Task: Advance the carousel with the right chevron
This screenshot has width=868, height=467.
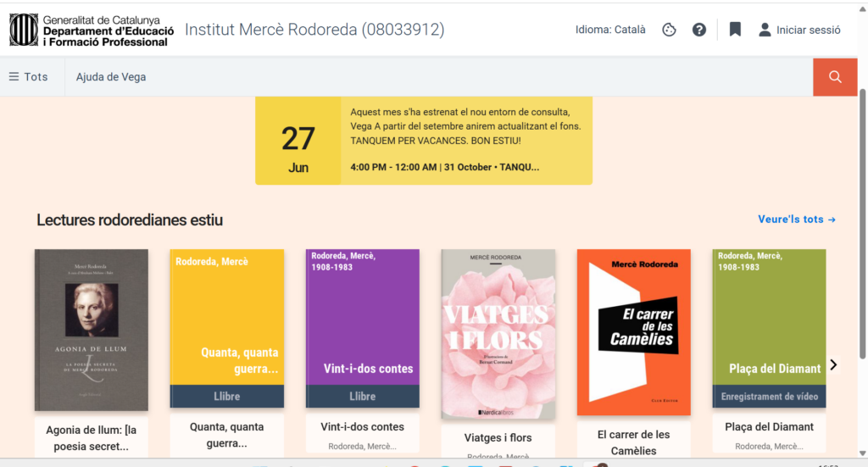Action: (833, 364)
